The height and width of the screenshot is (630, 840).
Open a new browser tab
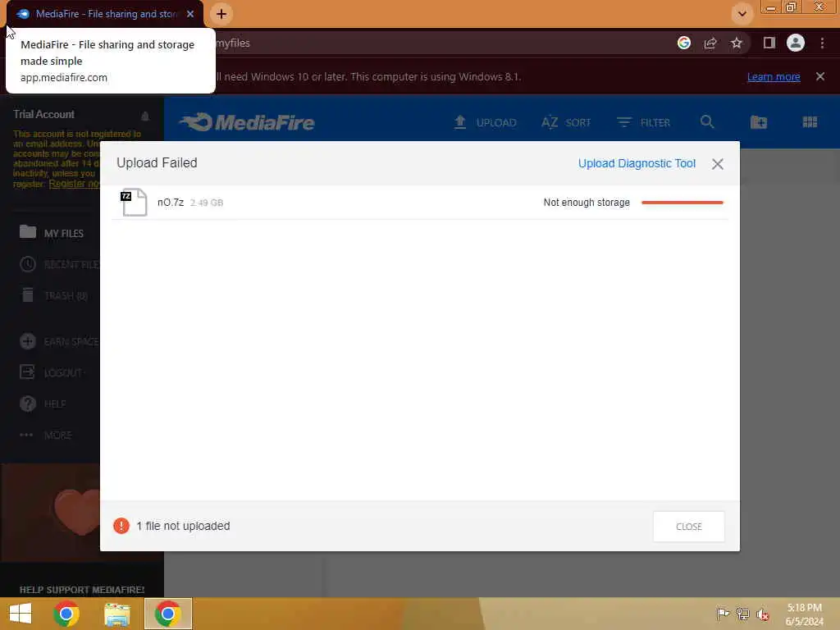(x=221, y=14)
